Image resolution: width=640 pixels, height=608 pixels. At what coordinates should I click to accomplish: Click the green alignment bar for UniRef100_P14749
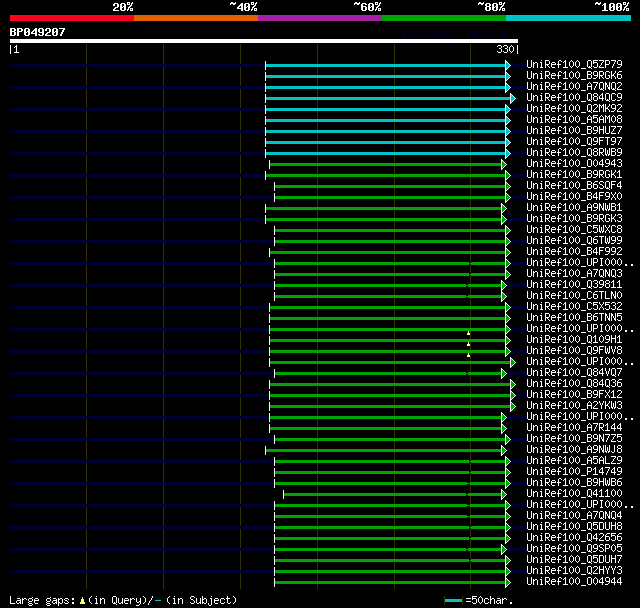[390, 473]
